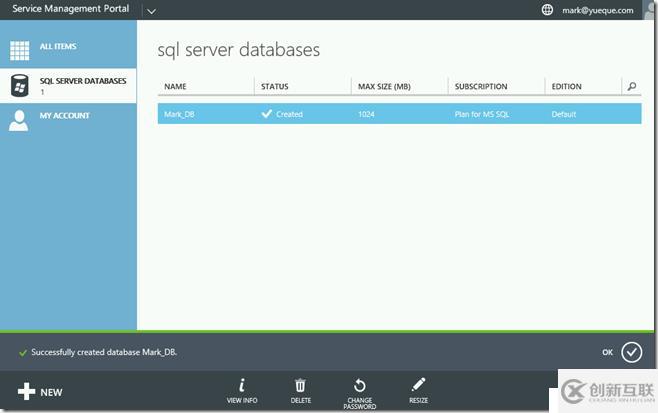Click Service Management Portal title
Image resolution: width=658 pixels, height=413 pixels.
pyautogui.click(x=70, y=9)
